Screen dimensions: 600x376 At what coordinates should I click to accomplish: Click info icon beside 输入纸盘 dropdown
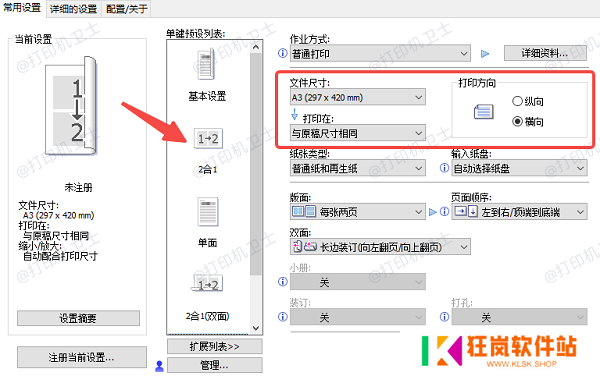(444, 168)
